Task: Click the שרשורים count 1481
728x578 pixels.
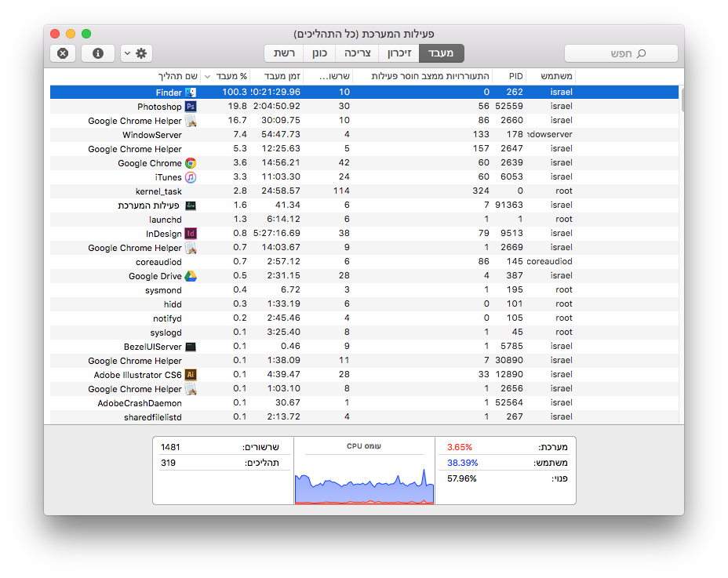Action: tap(170, 447)
